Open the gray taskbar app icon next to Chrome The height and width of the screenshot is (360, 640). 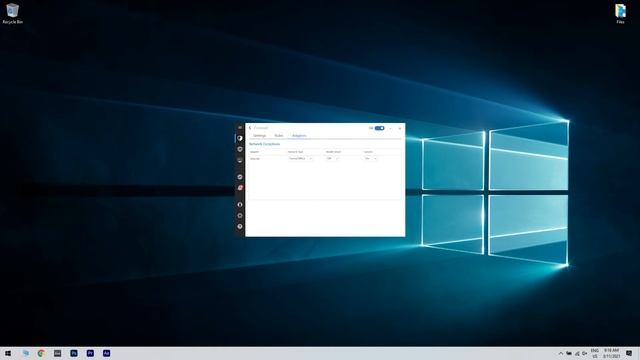pos(58,353)
